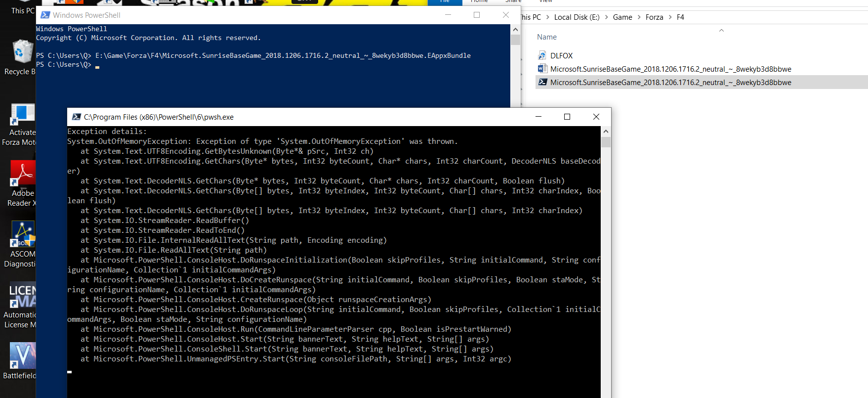This screenshot has width=868, height=398.
Task: Select the SunriseBaseGame file with Word icon
Action: [670, 69]
